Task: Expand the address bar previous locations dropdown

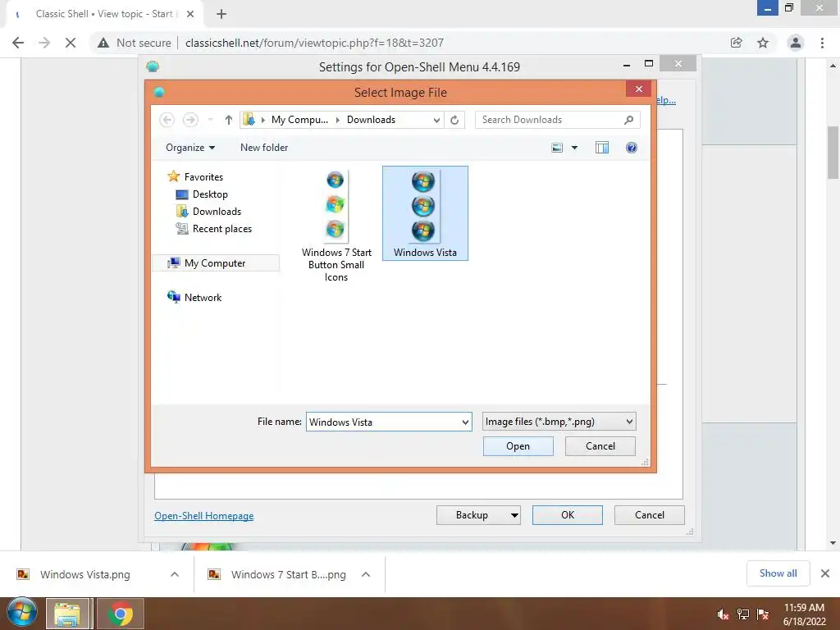Action: coord(436,120)
